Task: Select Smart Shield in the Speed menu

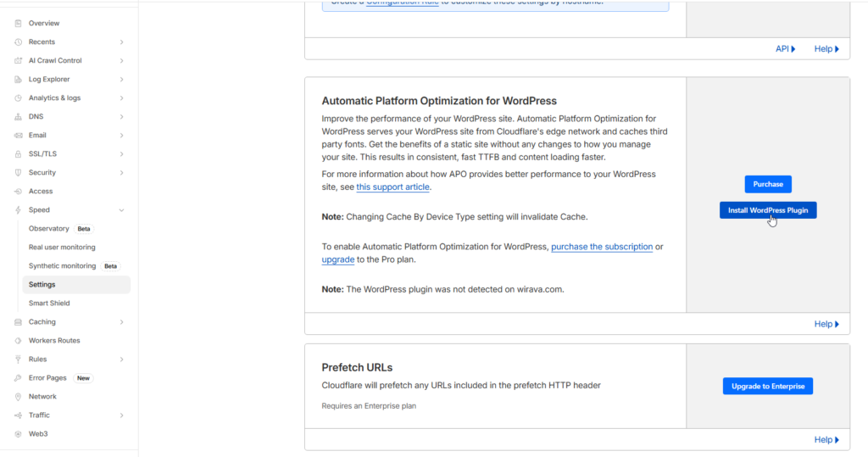Action: tap(49, 303)
